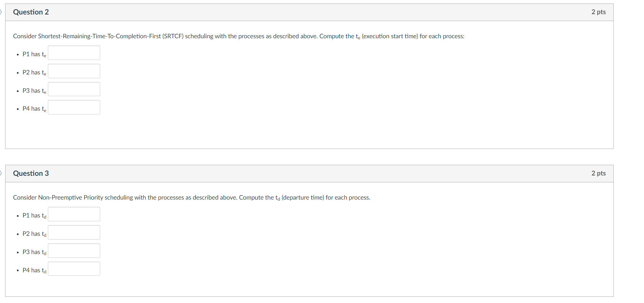Click the 'P2 has td' label in Question 3

pos(34,234)
